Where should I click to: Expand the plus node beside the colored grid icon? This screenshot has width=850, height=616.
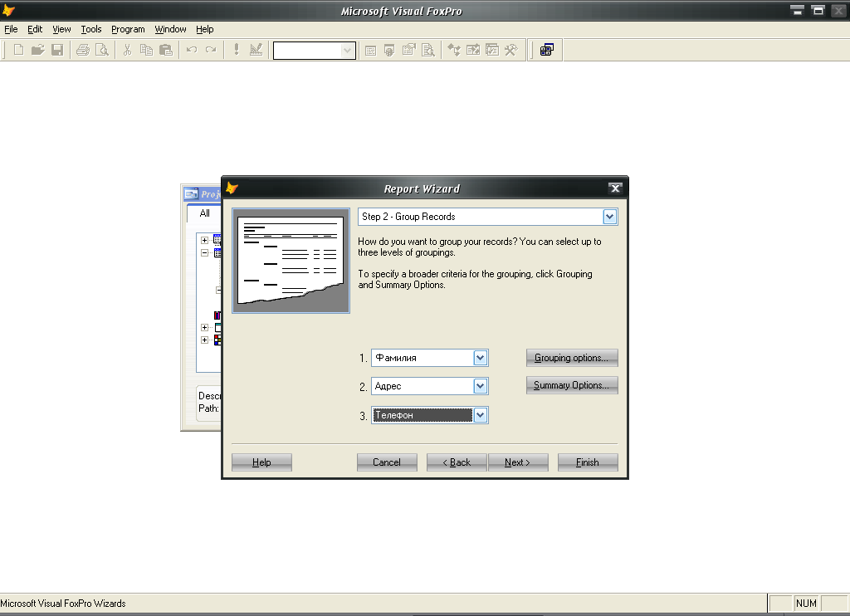(204, 340)
